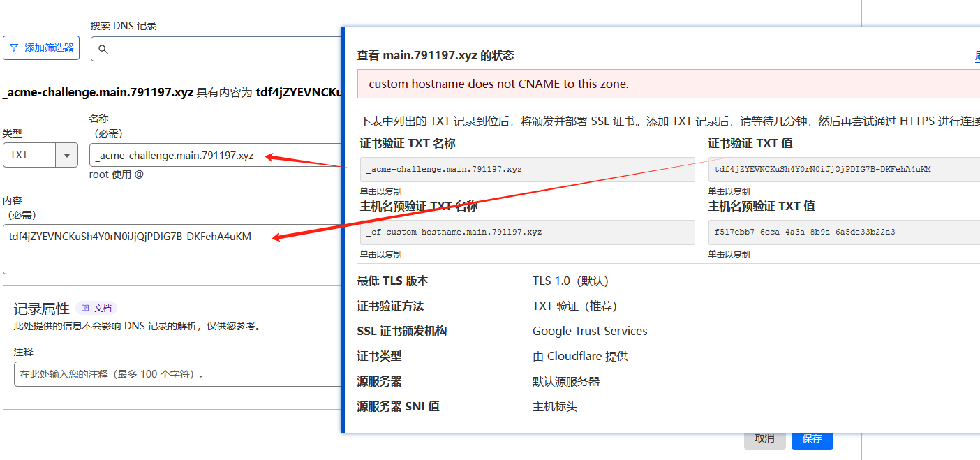The height and width of the screenshot is (460, 980).
Task: Click the funnel icon in 添加筛选器
Action: pos(15,48)
